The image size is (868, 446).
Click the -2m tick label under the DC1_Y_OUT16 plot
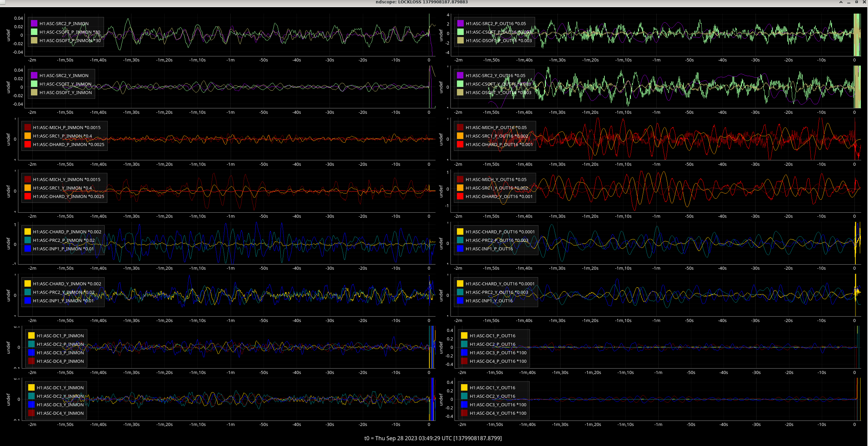tap(462, 425)
